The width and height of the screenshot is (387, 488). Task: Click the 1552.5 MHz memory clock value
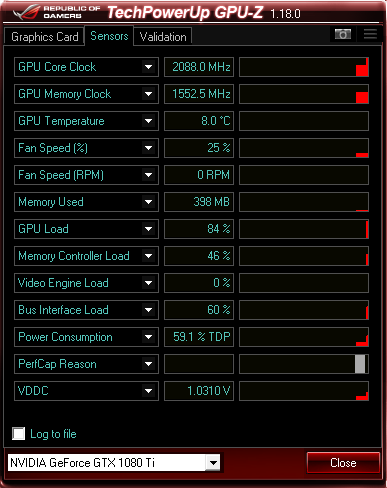(199, 94)
